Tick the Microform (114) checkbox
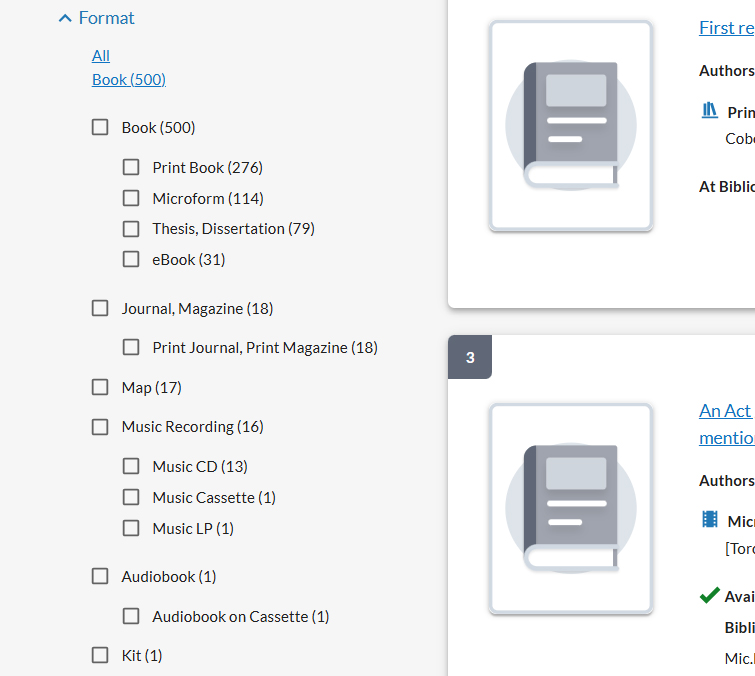Viewport: 755px width, 676px height. [x=131, y=198]
